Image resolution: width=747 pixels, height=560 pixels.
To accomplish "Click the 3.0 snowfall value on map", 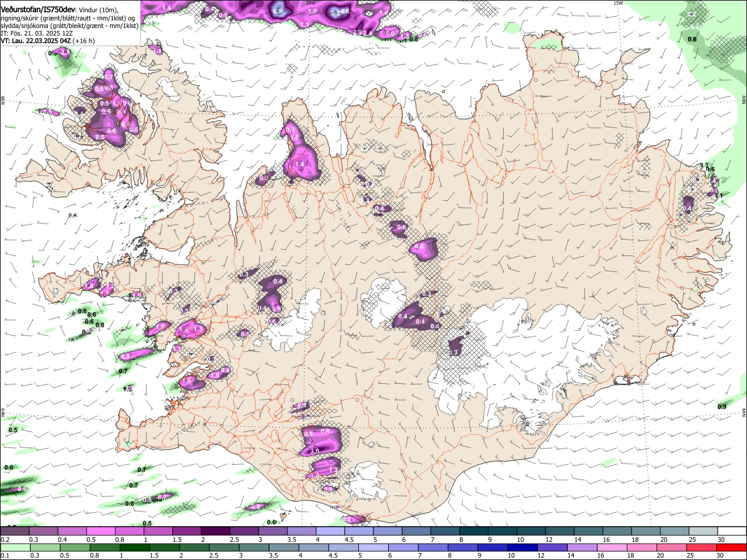I will tap(314, 451).
